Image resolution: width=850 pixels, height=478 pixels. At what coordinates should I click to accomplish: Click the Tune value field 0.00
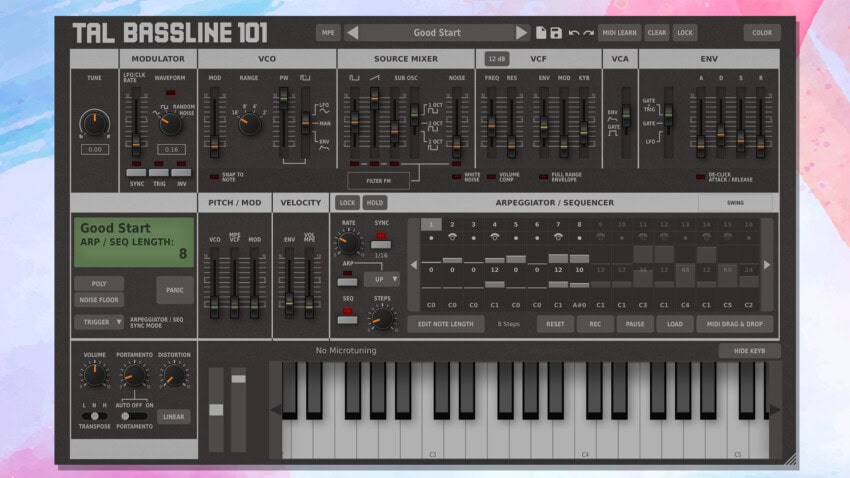coord(95,150)
